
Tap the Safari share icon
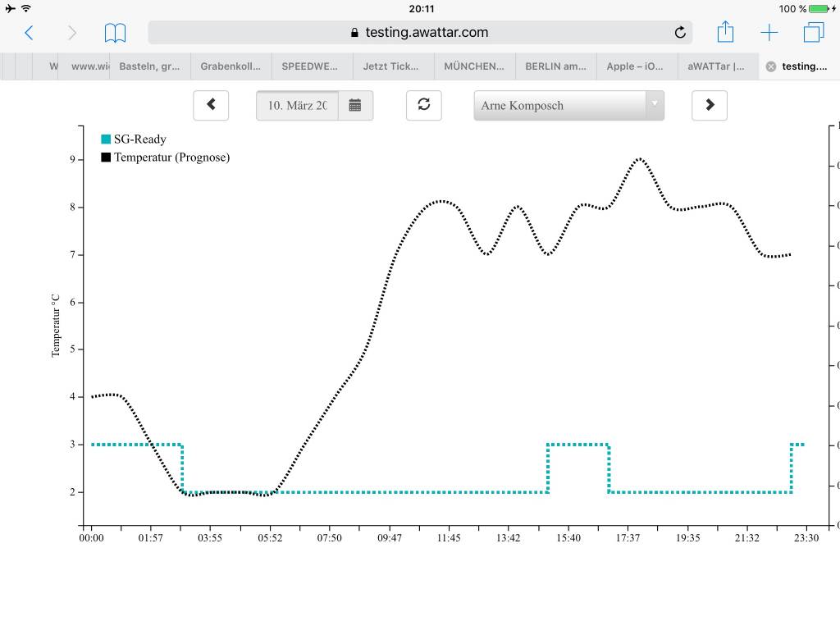point(725,33)
